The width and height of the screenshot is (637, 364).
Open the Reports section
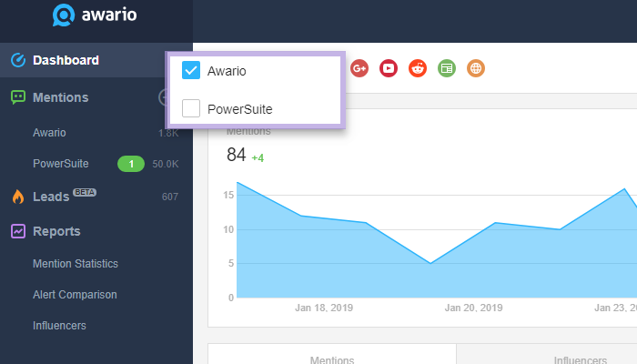click(x=56, y=231)
